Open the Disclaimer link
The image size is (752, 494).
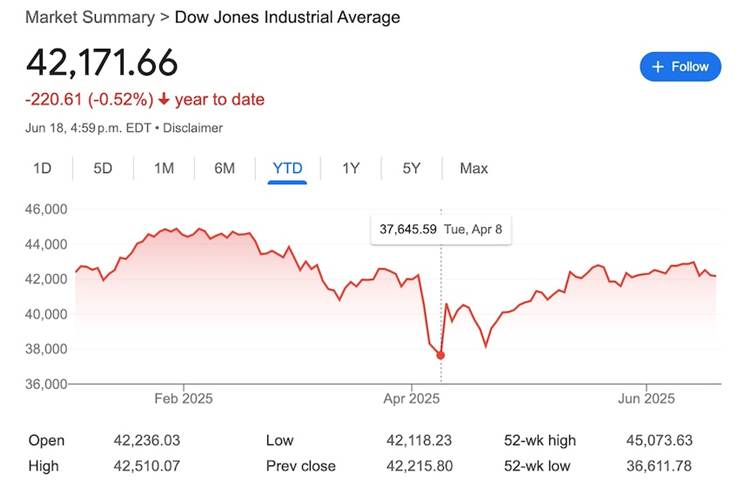[x=193, y=128]
